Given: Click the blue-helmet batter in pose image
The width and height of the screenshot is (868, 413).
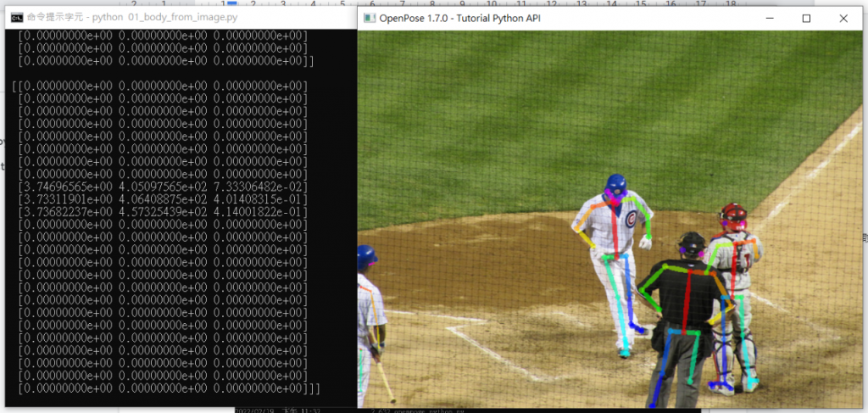Looking at the screenshot, I should [614, 265].
